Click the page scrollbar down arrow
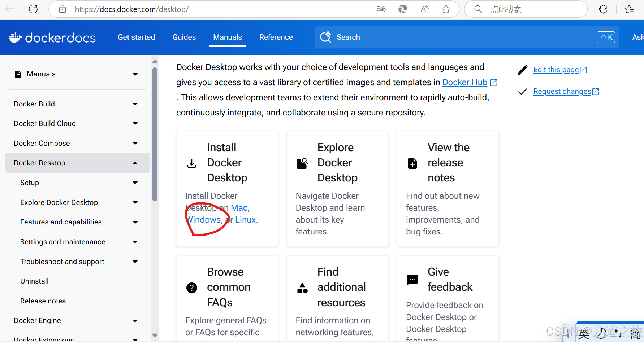Image resolution: width=644 pixels, height=342 pixels. pos(155,336)
